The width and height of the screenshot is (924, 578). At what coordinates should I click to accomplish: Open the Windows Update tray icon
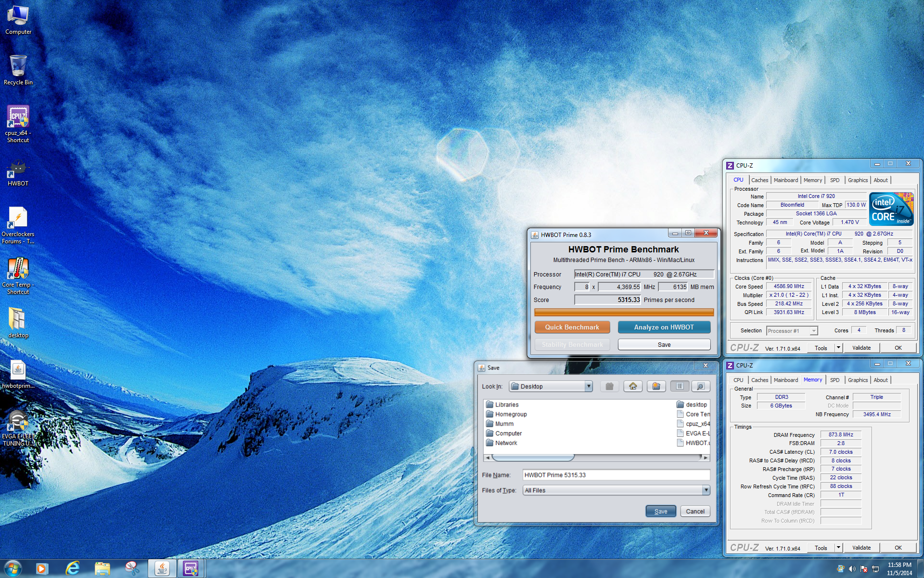tap(841, 569)
